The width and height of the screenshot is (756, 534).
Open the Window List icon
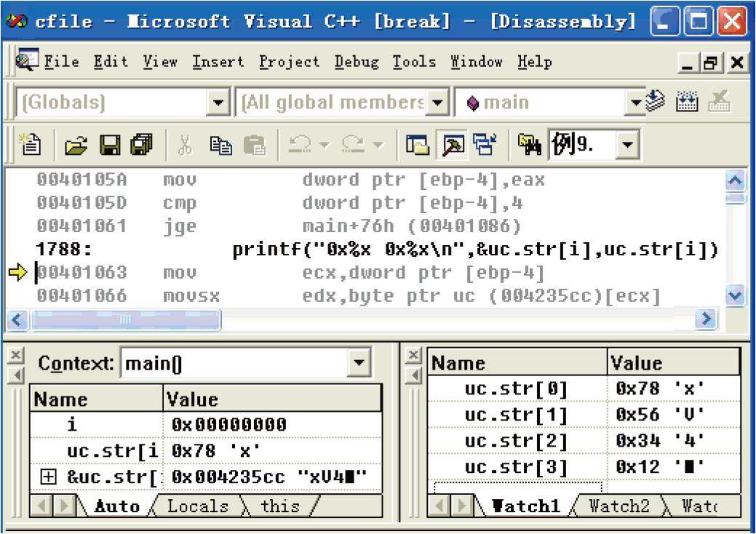[485, 144]
